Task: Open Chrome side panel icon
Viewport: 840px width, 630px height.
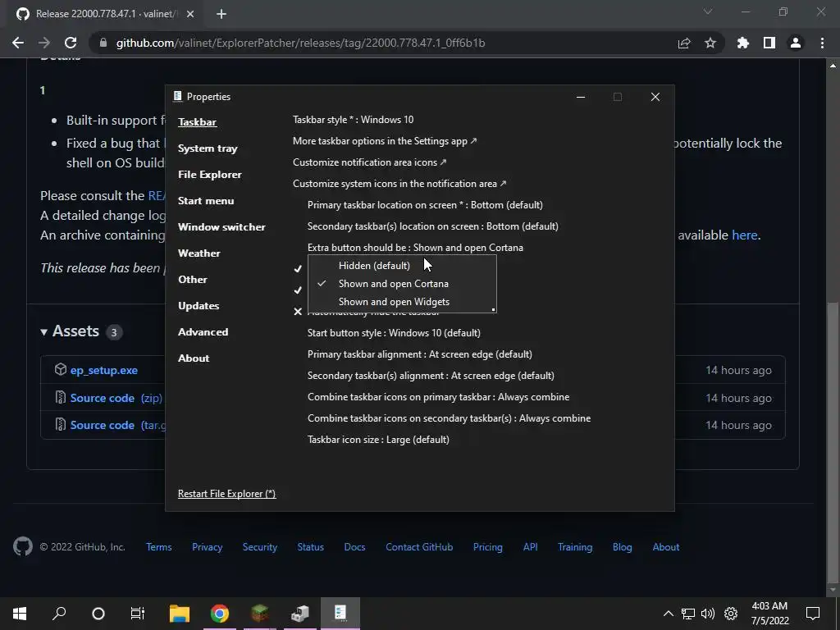Action: pos(769,43)
